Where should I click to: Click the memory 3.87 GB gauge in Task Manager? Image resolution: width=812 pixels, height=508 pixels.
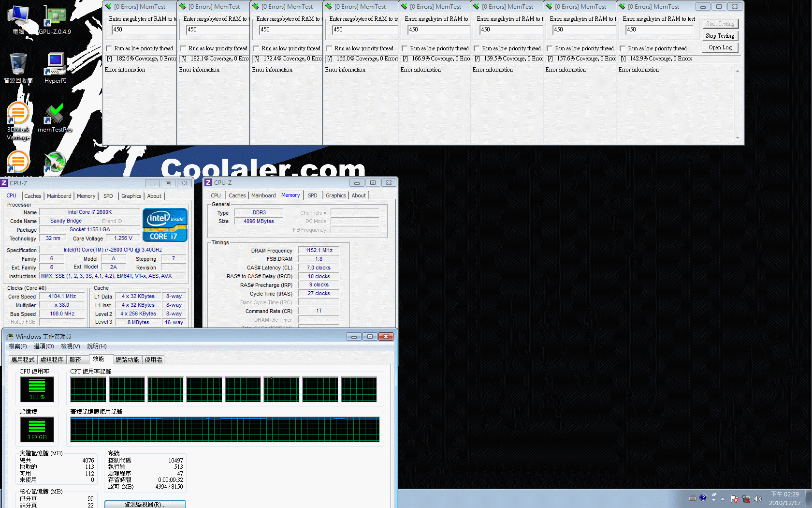pos(37,429)
